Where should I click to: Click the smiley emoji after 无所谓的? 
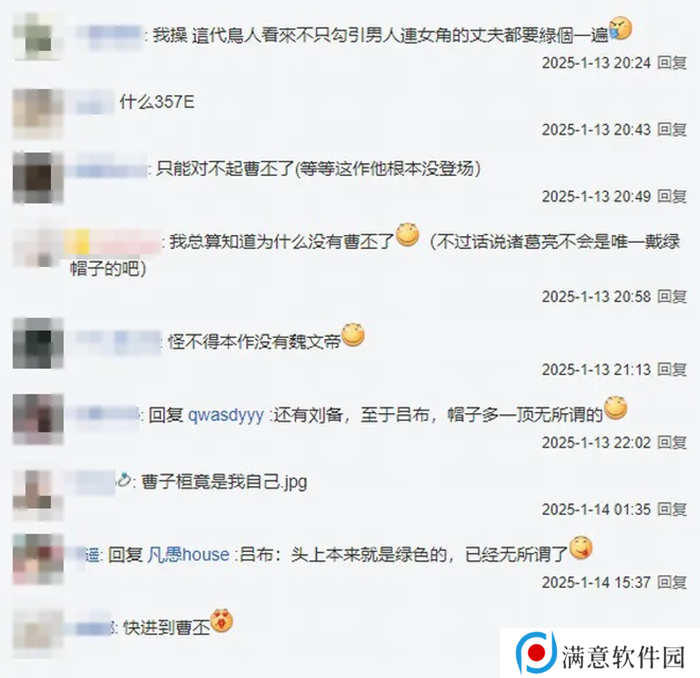tap(616, 408)
